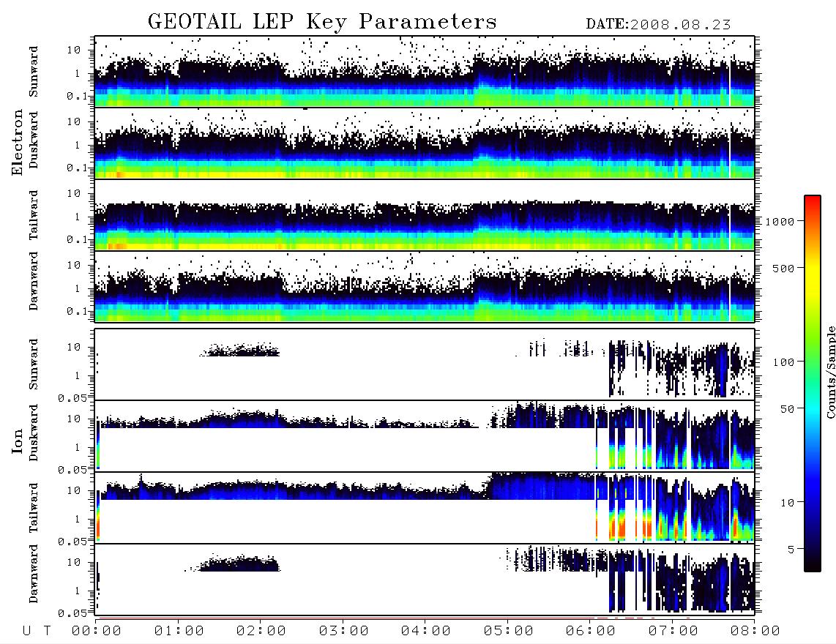Click the vertical "Ion" group label
This screenshot has height=644, width=836.
(17, 441)
